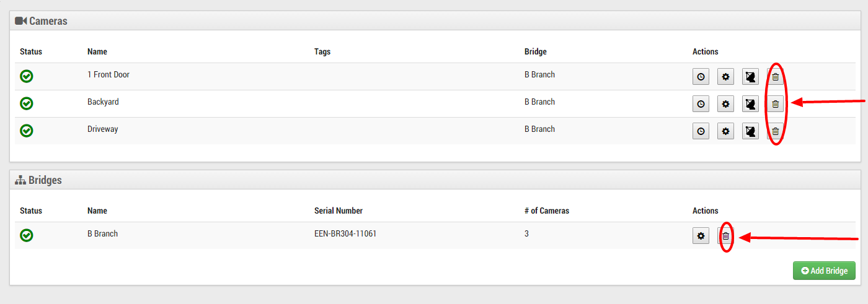
Task: Delete the 1 Front Door camera
Action: pos(775,77)
